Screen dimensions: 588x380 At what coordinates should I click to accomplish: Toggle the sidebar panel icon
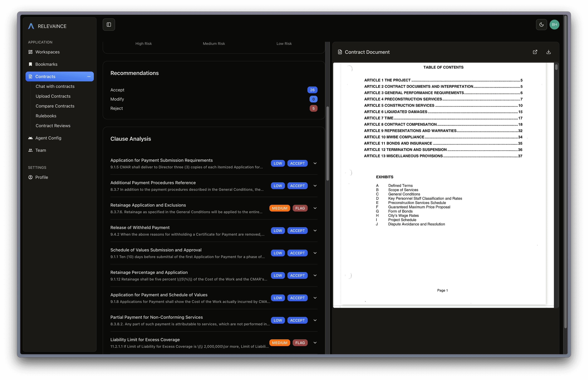pyautogui.click(x=109, y=25)
